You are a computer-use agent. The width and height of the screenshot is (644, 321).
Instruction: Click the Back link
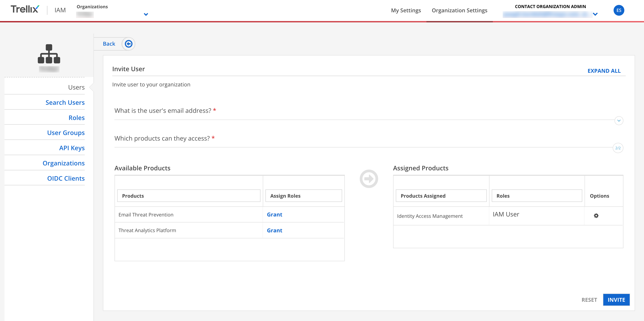(x=109, y=44)
